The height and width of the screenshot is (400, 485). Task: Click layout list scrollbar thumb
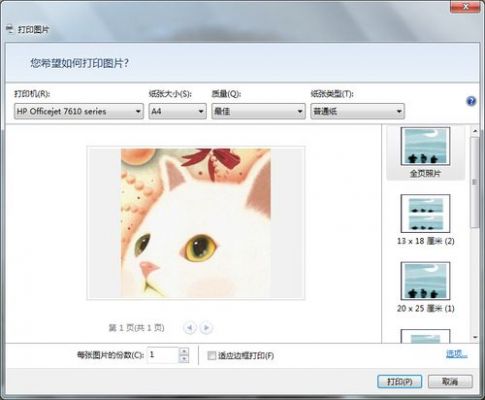(474, 182)
